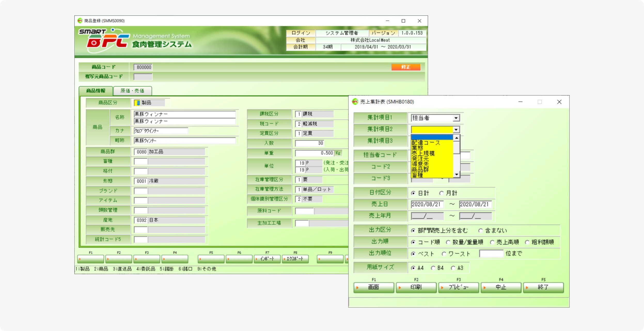Click the 単重 field 0.500

315,153
